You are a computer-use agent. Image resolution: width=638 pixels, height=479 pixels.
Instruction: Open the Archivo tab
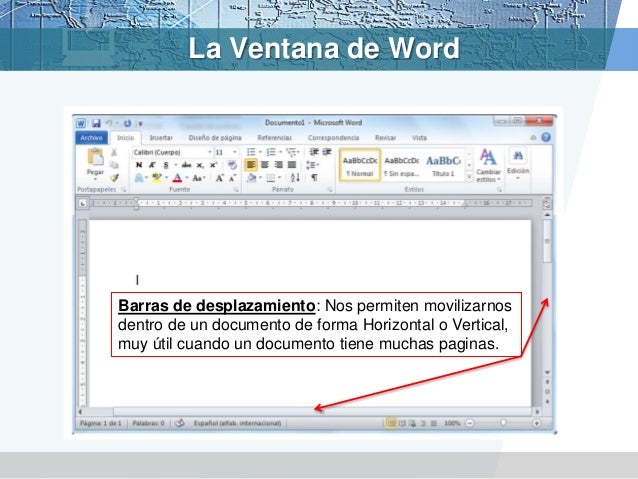(92, 138)
